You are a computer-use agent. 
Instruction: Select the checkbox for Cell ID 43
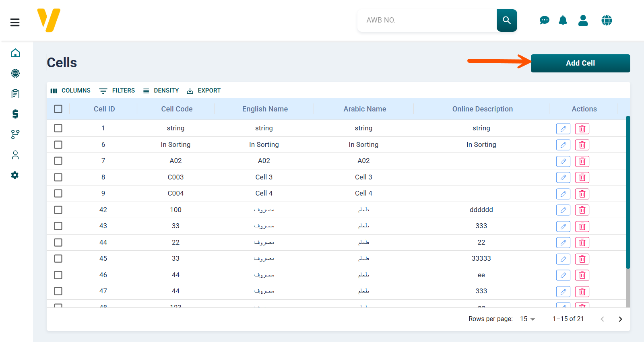pos(58,226)
